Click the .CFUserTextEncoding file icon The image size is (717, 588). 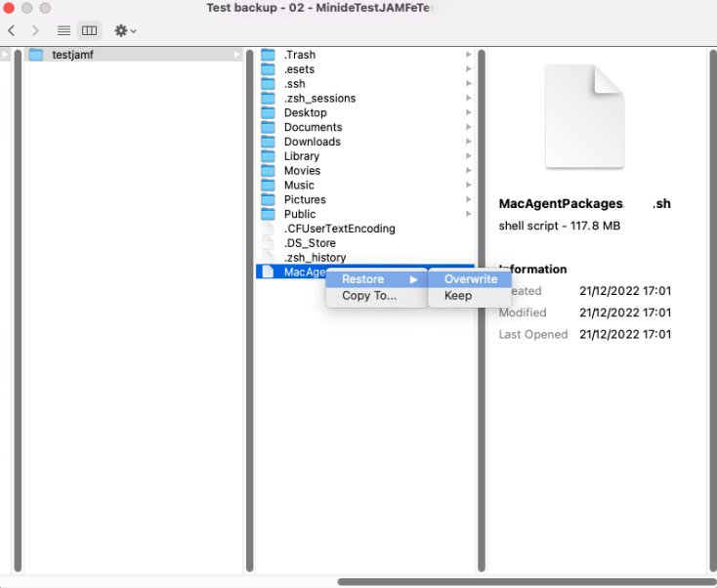pyautogui.click(x=268, y=229)
